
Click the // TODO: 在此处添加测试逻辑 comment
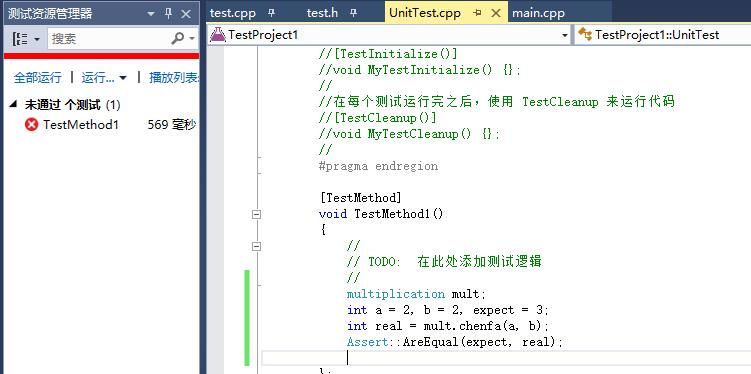pos(444,261)
